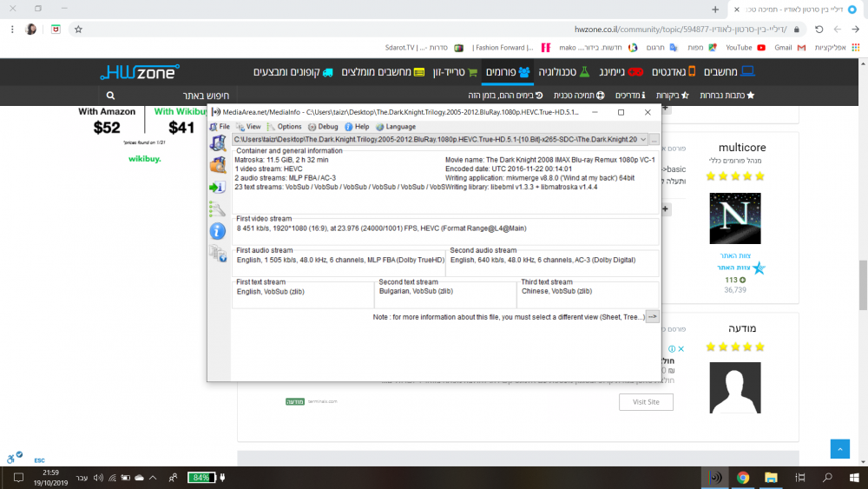The width and height of the screenshot is (868, 489).
Task: Click the HWzone logo in browser
Action: coord(140,72)
